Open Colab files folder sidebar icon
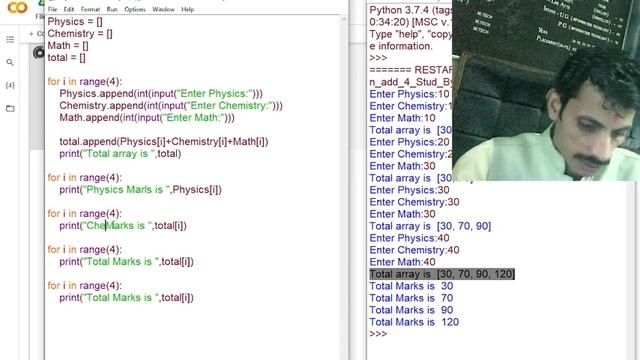Image resolution: width=640 pixels, height=360 pixels. [10, 109]
